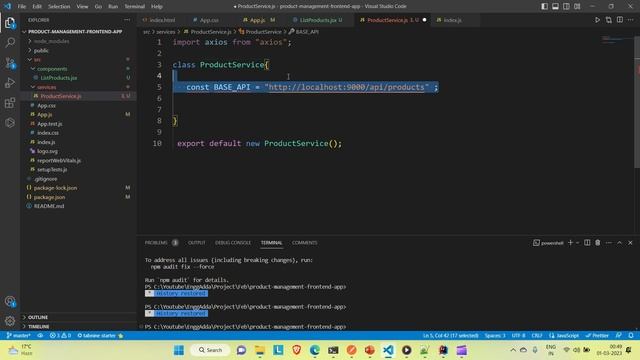Close the terminal panel
640x360 pixels.
coord(630,242)
